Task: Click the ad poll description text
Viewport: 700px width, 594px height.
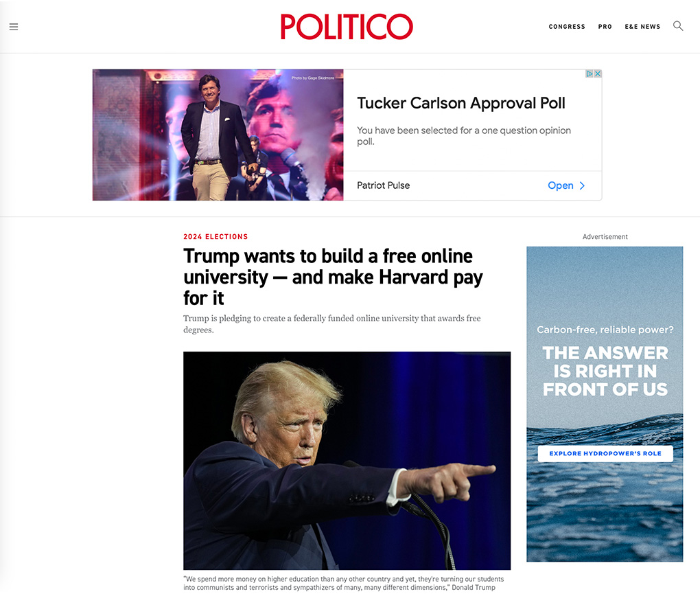Action: (464, 136)
